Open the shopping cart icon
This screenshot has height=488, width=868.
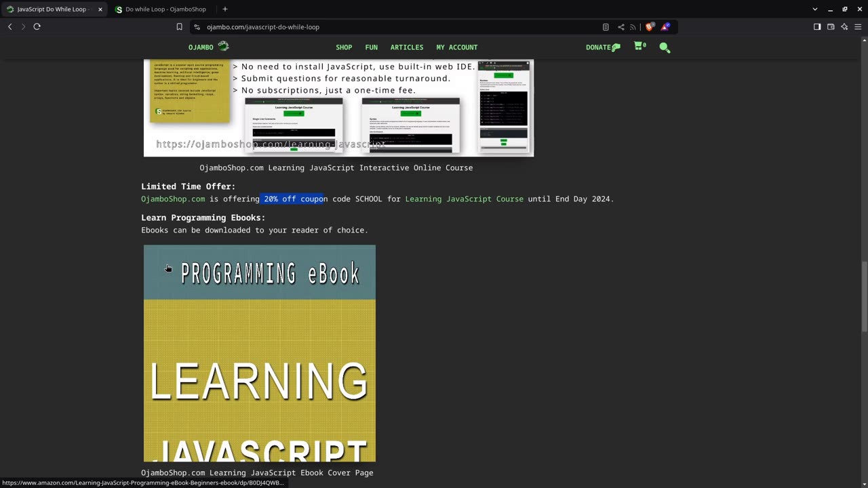tap(639, 46)
